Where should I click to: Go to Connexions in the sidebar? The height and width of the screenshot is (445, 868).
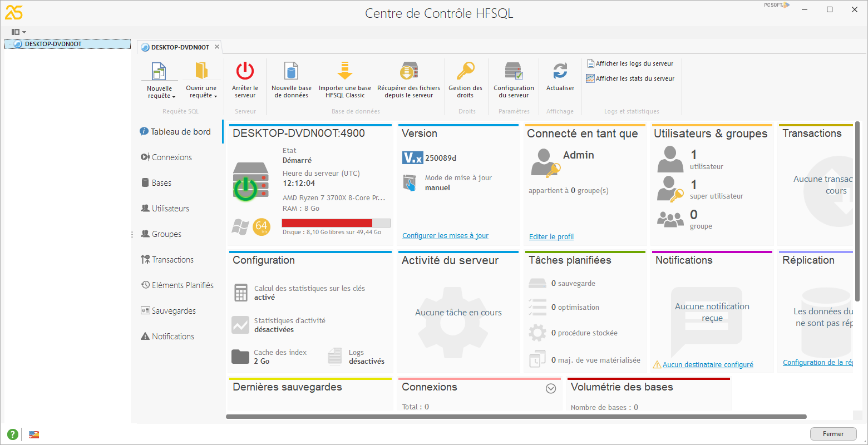166,157
